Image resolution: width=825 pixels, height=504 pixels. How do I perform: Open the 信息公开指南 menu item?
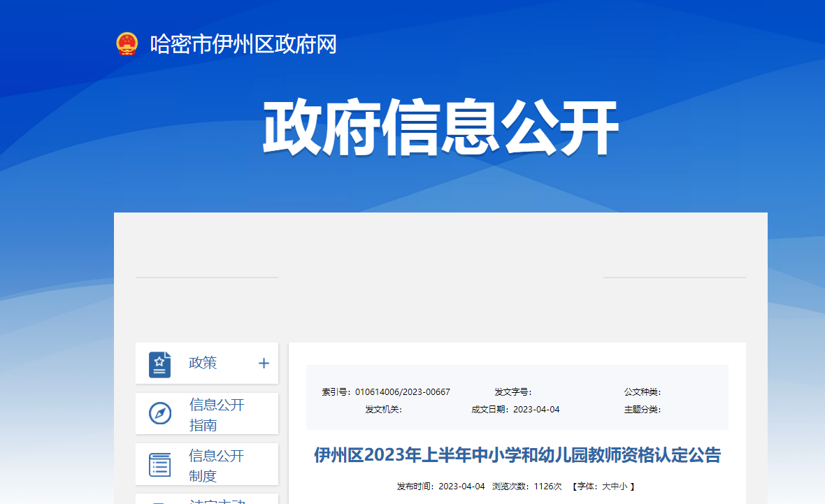[217, 415]
